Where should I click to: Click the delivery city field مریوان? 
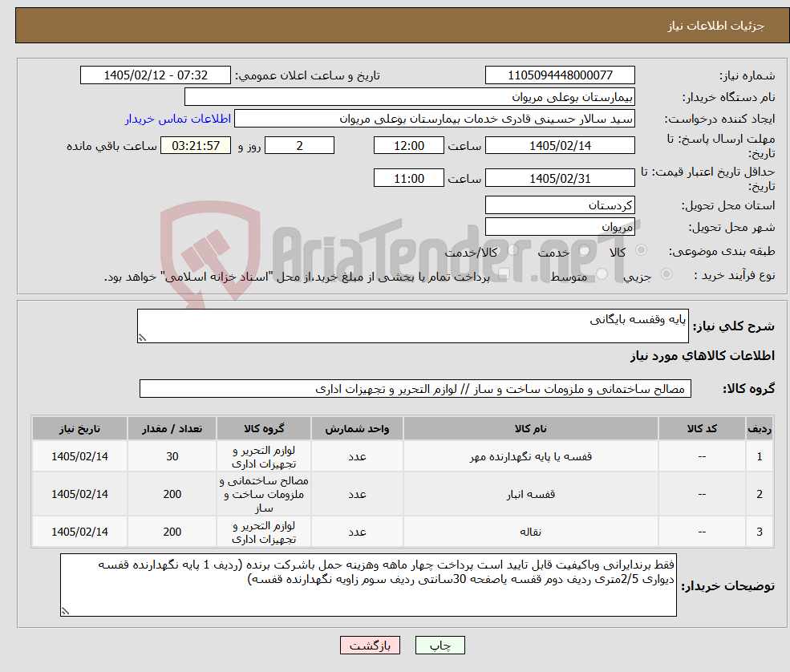click(560, 227)
